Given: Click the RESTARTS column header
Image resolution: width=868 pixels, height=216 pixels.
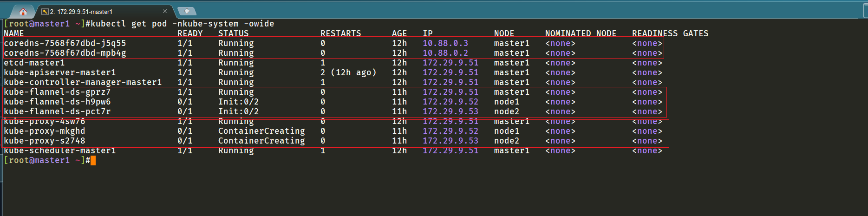Looking at the screenshot, I should (341, 33).
